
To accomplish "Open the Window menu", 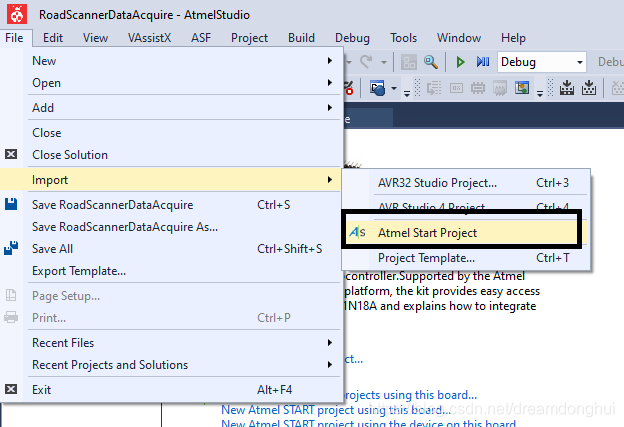I will (x=459, y=38).
